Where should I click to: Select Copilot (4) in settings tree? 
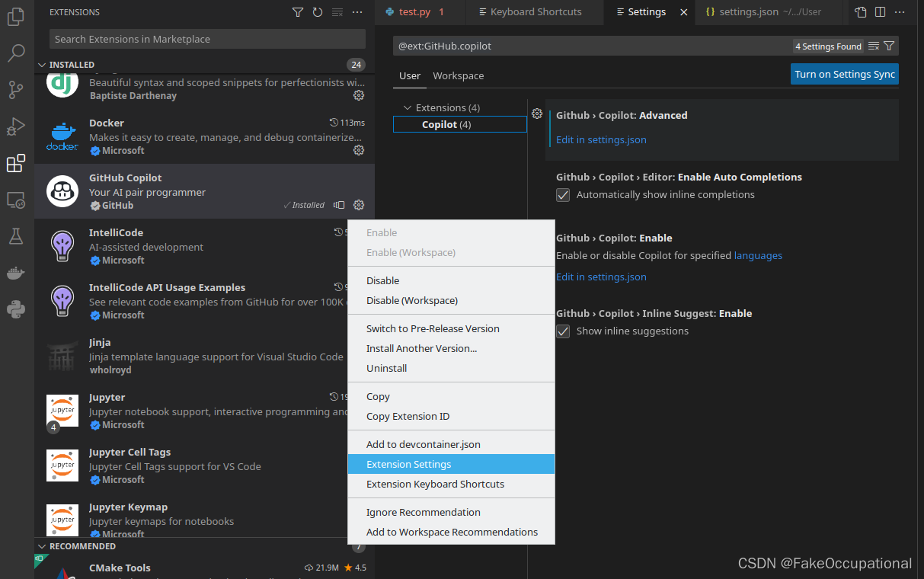click(x=460, y=124)
